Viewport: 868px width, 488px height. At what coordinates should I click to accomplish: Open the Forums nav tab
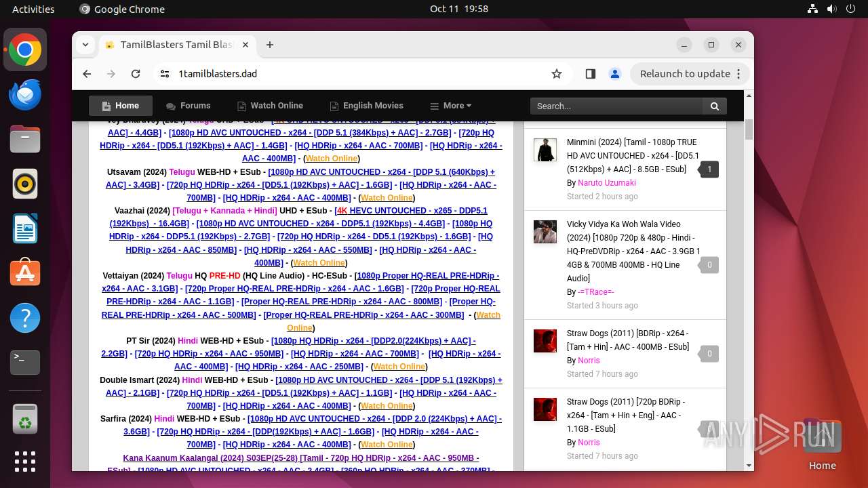coord(189,106)
